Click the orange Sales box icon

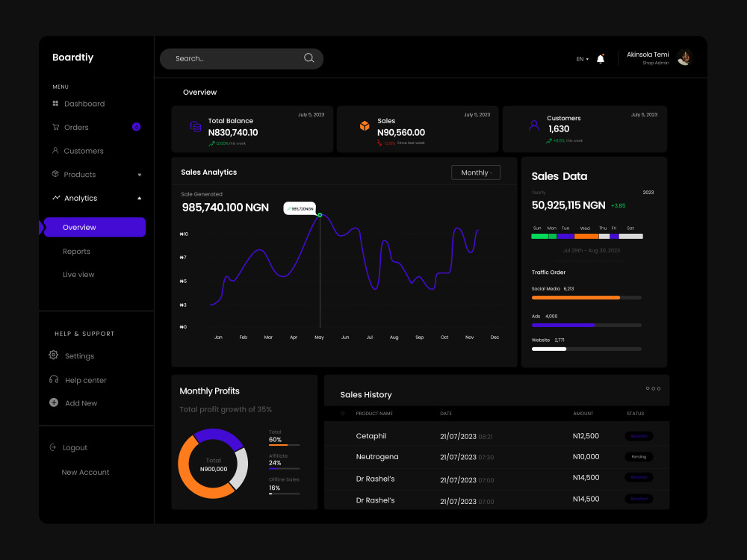click(x=365, y=125)
